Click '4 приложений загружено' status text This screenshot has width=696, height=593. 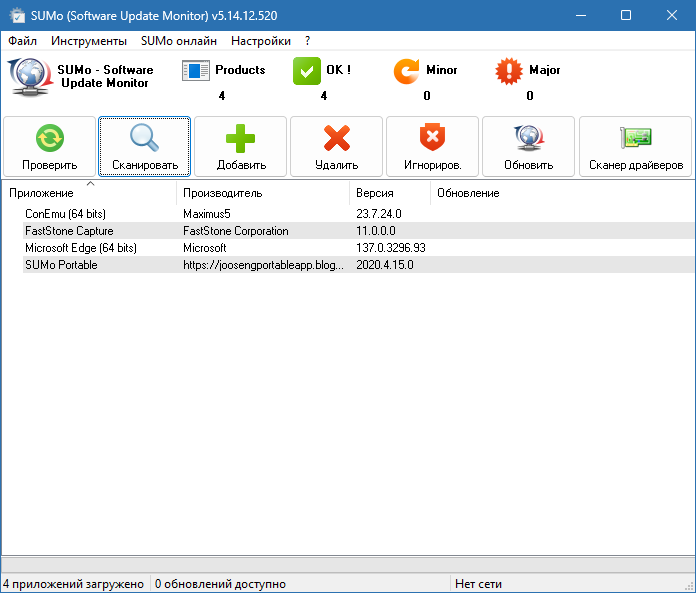[73, 584]
